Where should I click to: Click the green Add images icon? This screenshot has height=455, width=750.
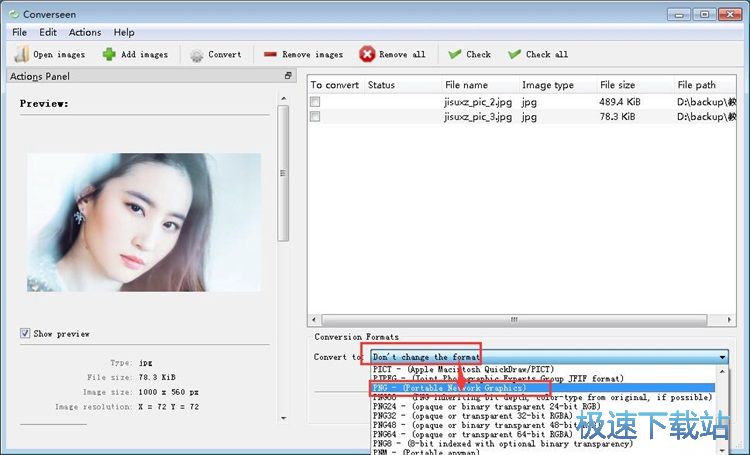click(x=109, y=54)
